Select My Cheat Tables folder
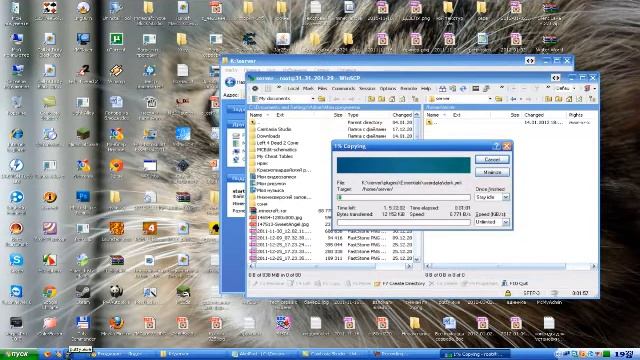 tap(275, 157)
